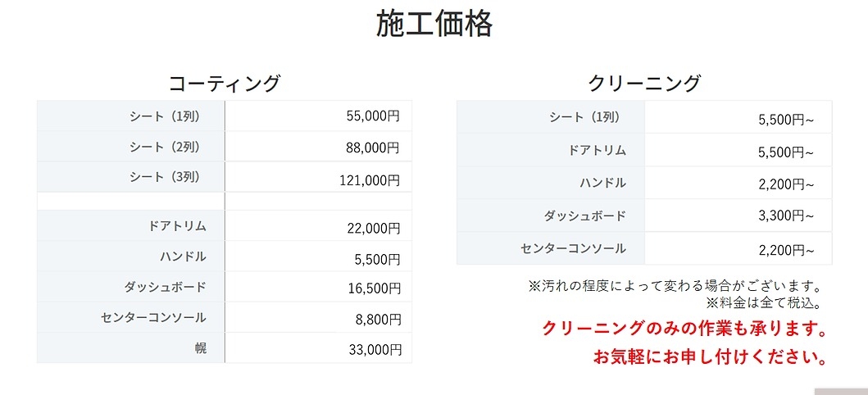Select the ダッシュボード 16,500円 price cell
The height and width of the screenshot is (395, 868).
(374, 288)
